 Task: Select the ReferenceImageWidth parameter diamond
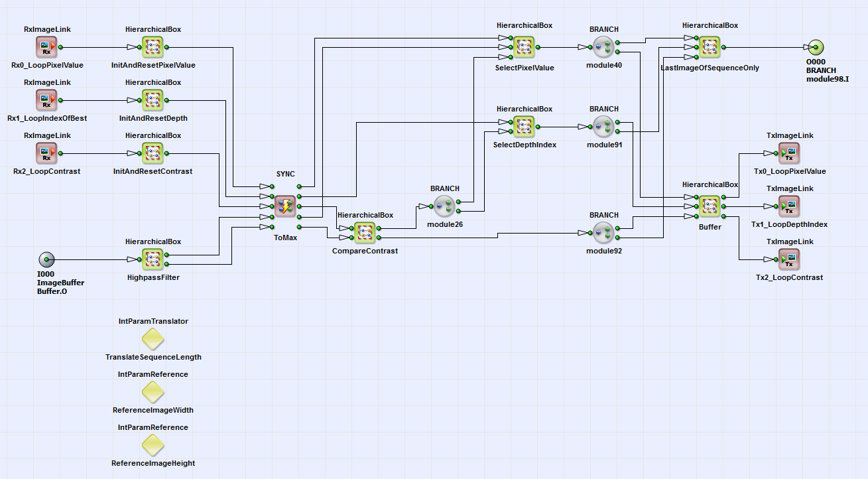click(153, 392)
